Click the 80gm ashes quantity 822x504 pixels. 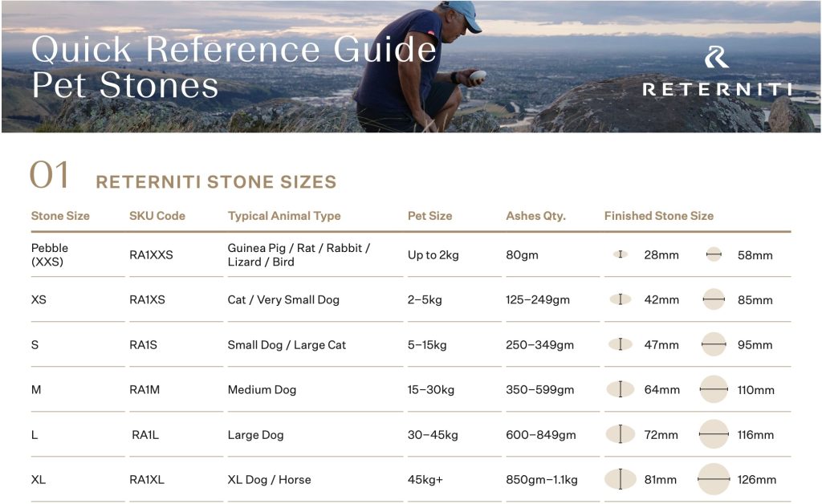(x=522, y=255)
